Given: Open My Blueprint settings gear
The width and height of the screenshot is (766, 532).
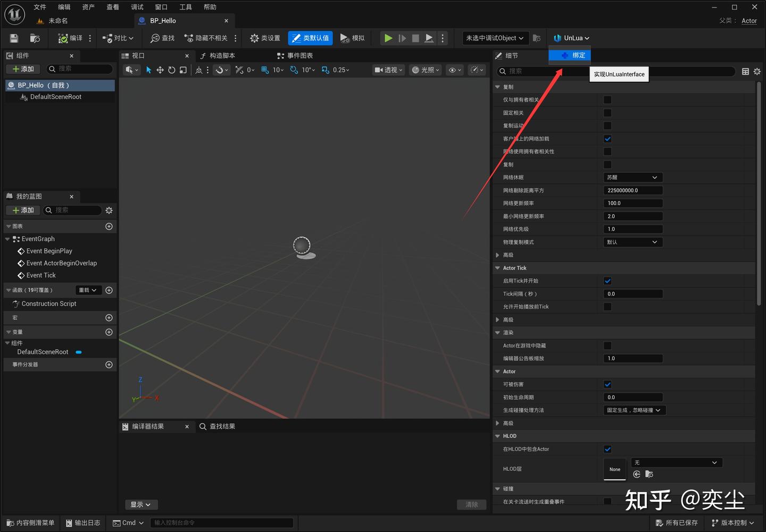Looking at the screenshot, I should (x=109, y=210).
